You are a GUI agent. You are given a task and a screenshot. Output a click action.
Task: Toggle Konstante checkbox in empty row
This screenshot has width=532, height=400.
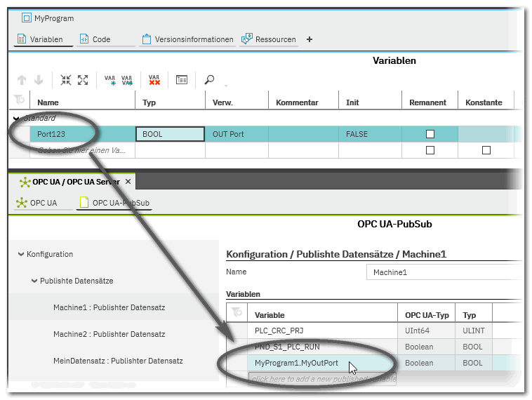486,150
